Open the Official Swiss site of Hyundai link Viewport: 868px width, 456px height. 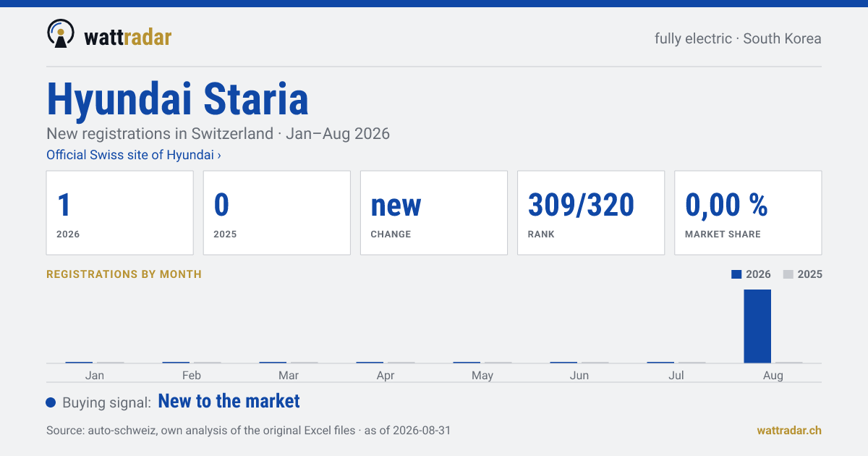[x=134, y=155]
